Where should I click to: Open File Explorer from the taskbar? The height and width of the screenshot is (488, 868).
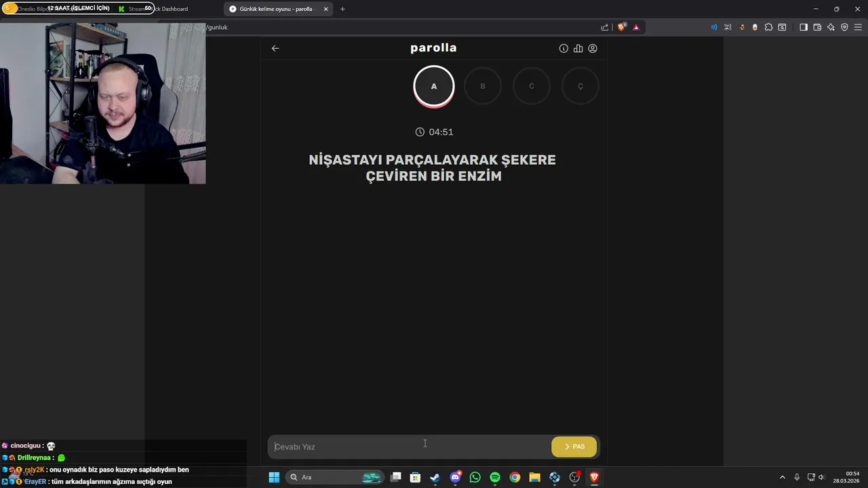coord(534,477)
